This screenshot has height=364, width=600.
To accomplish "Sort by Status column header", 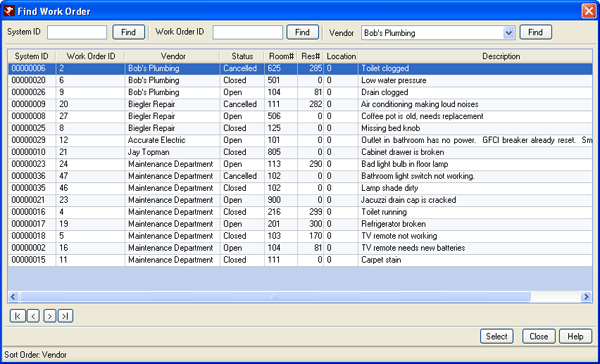I will 242,56.
